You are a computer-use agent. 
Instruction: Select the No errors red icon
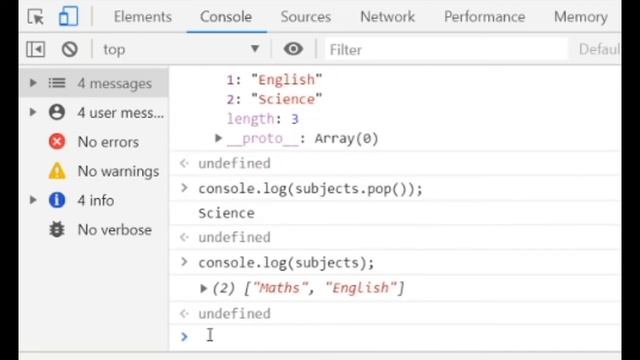click(x=57, y=142)
